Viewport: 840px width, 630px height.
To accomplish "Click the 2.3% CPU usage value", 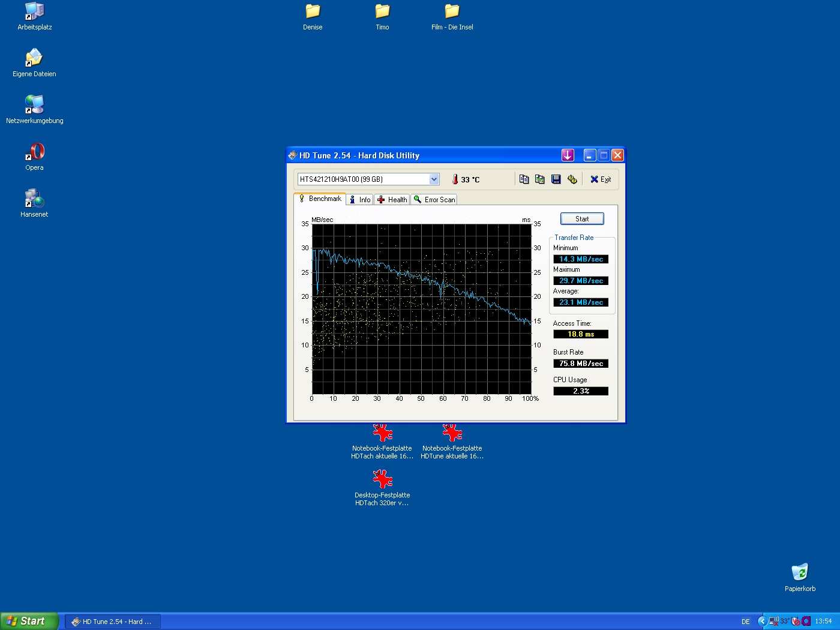I will click(581, 391).
